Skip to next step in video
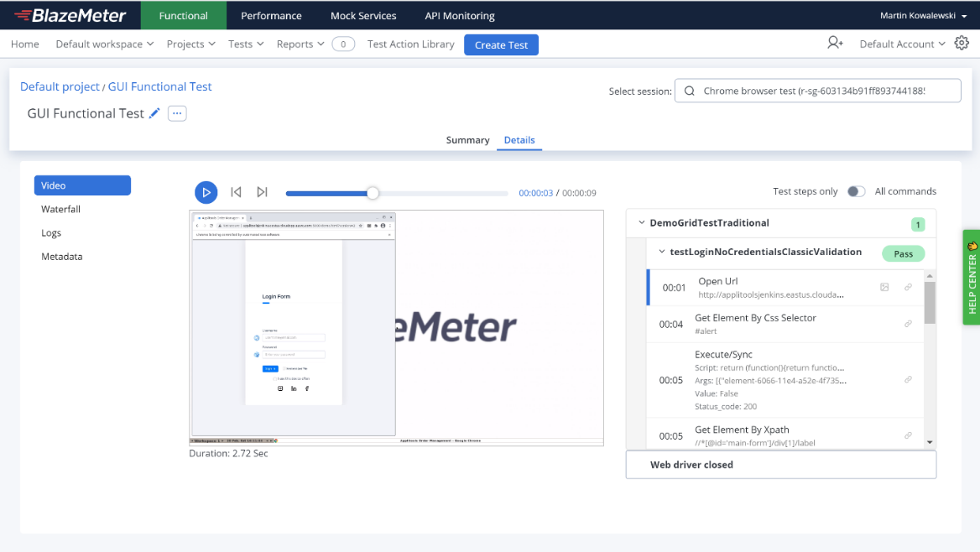The width and height of the screenshot is (980, 552). point(263,192)
